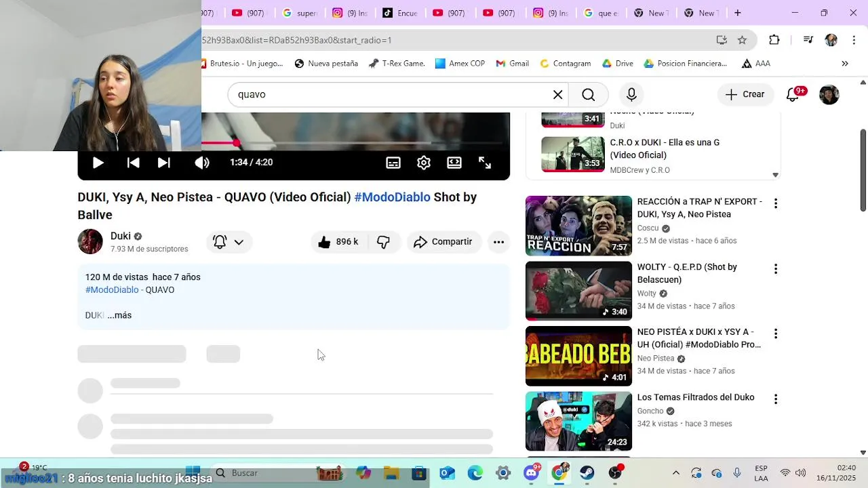Dislike the QUAVO video
The width and height of the screenshot is (868, 488).
click(384, 242)
